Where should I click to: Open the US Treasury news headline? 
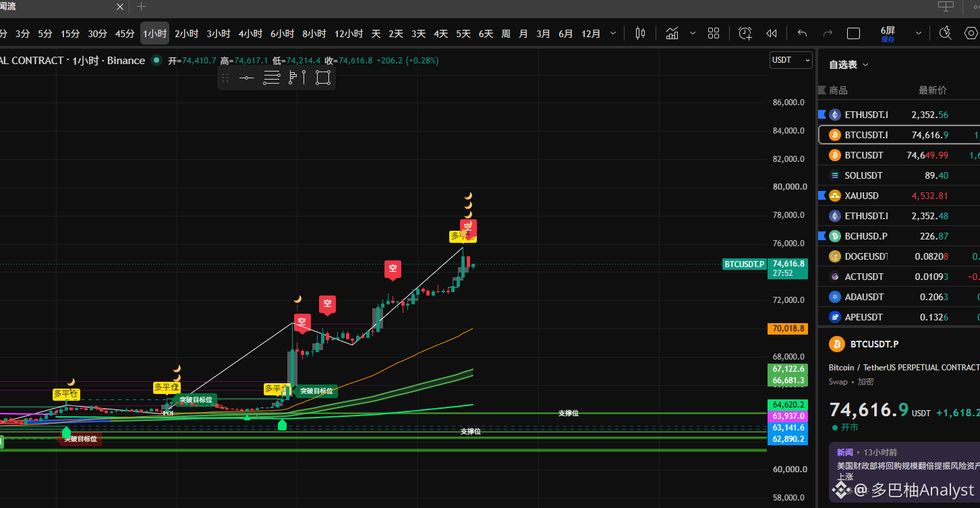(x=909, y=470)
